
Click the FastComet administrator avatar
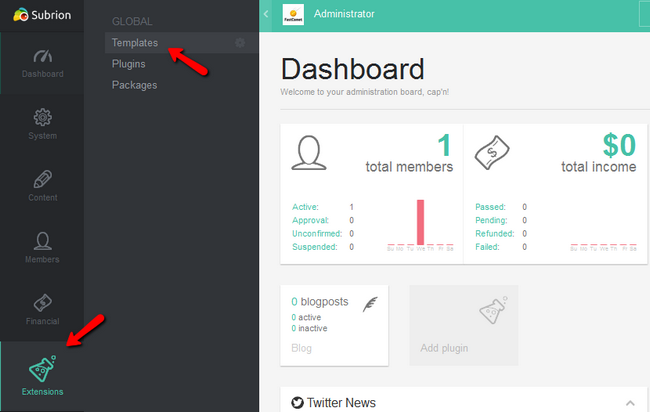pyautogui.click(x=293, y=15)
